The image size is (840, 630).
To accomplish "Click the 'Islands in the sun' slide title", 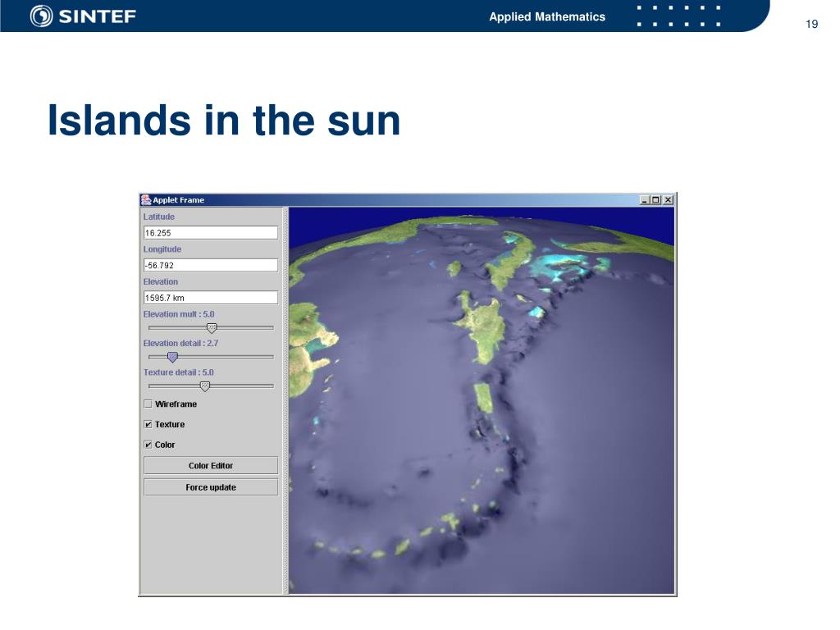I will click(224, 121).
